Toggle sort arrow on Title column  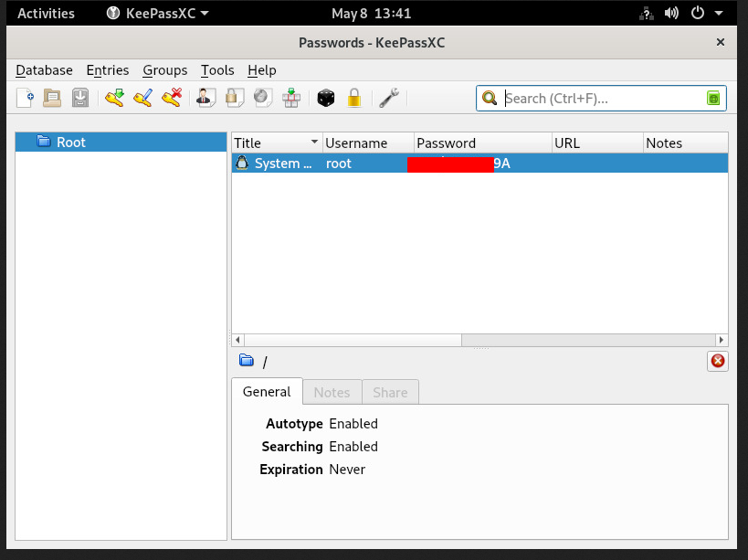pyautogui.click(x=314, y=142)
